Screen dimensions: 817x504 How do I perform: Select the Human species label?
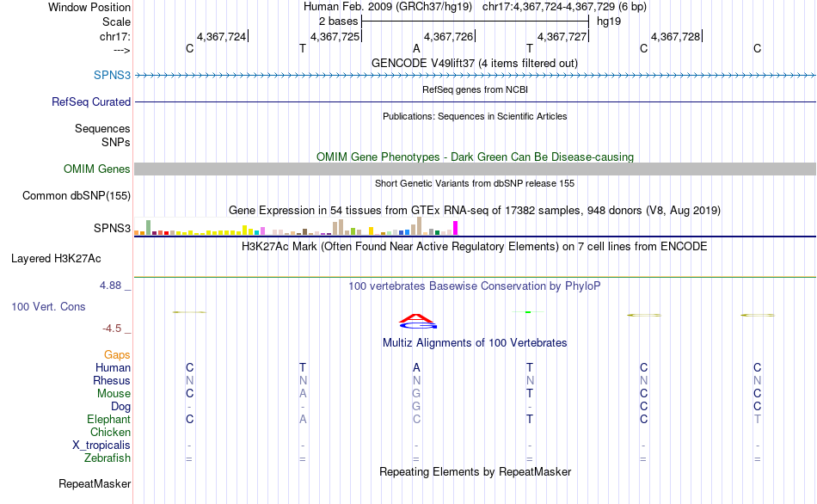click(113, 367)
